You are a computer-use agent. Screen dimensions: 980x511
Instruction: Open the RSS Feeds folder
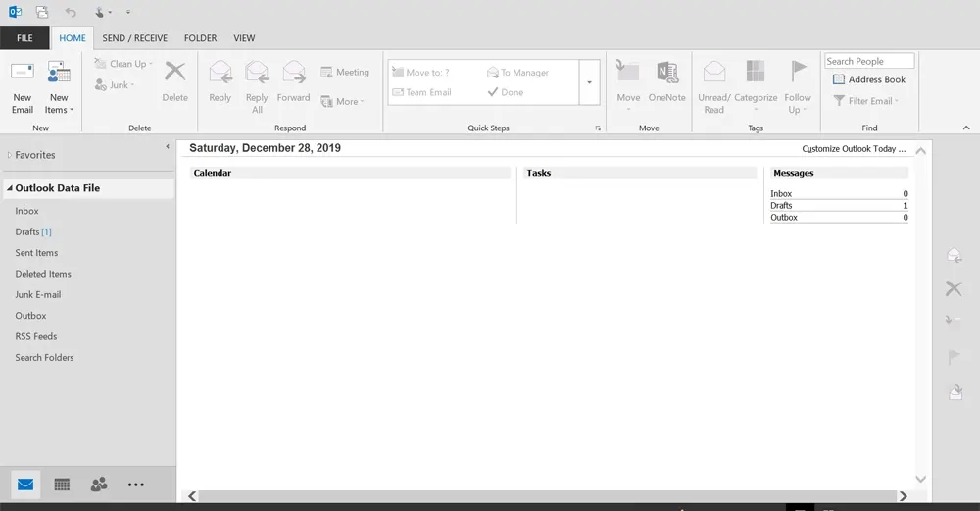[35, 336]
